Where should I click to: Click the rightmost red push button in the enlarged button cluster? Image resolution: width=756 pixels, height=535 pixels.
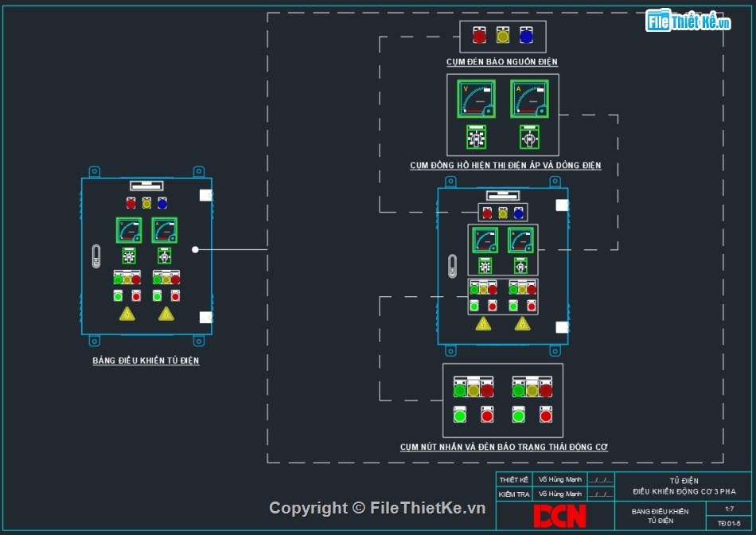point(546,415)
